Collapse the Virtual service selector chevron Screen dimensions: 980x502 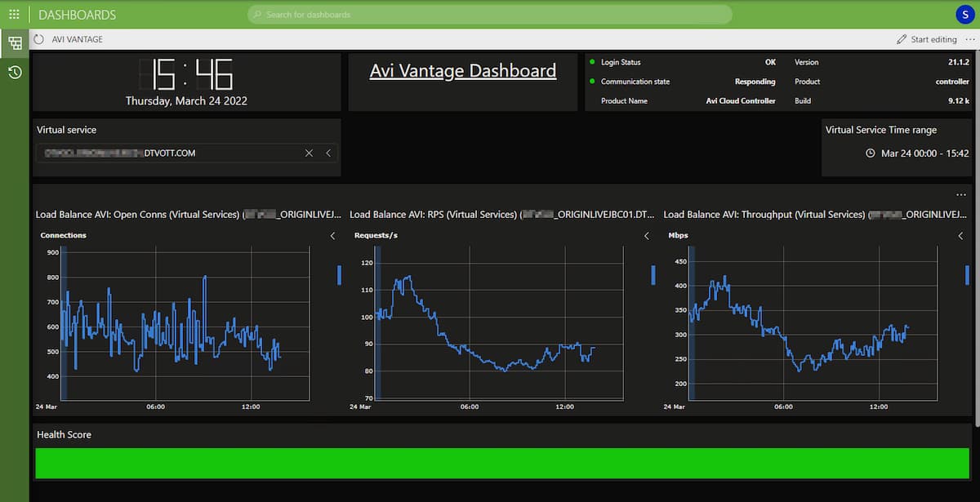327,153
